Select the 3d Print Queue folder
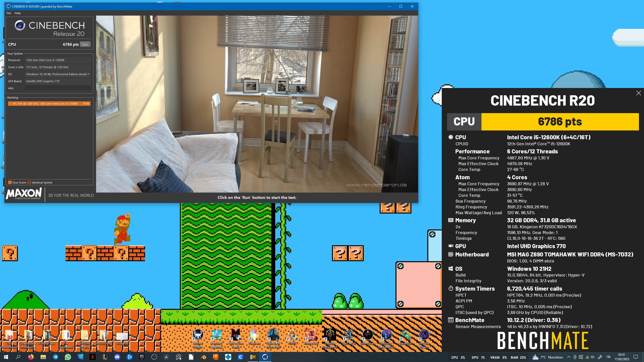 click(85, 339)
